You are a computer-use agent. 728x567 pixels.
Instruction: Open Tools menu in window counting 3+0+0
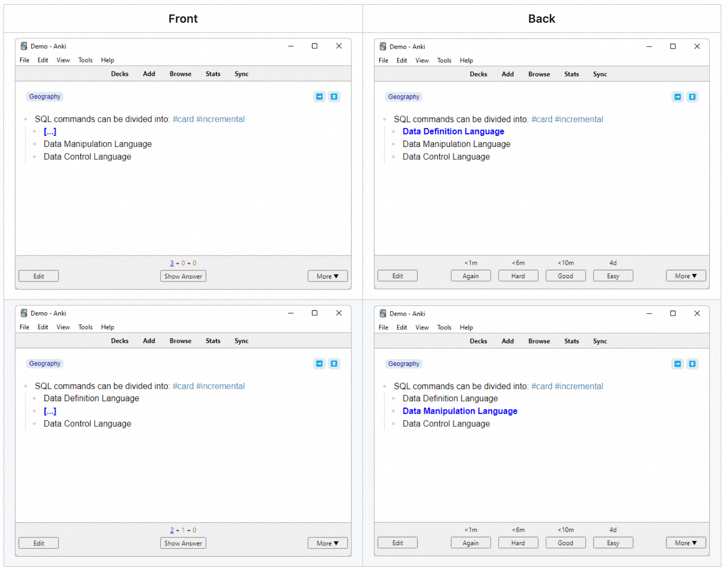(85, 60)
